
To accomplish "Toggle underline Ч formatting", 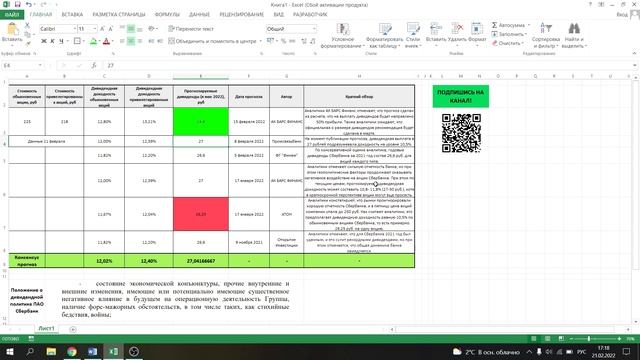I will [61, 41].
